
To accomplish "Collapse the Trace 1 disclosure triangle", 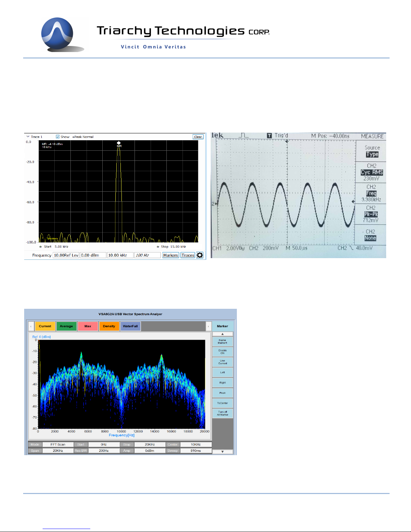I will (28, 137).
